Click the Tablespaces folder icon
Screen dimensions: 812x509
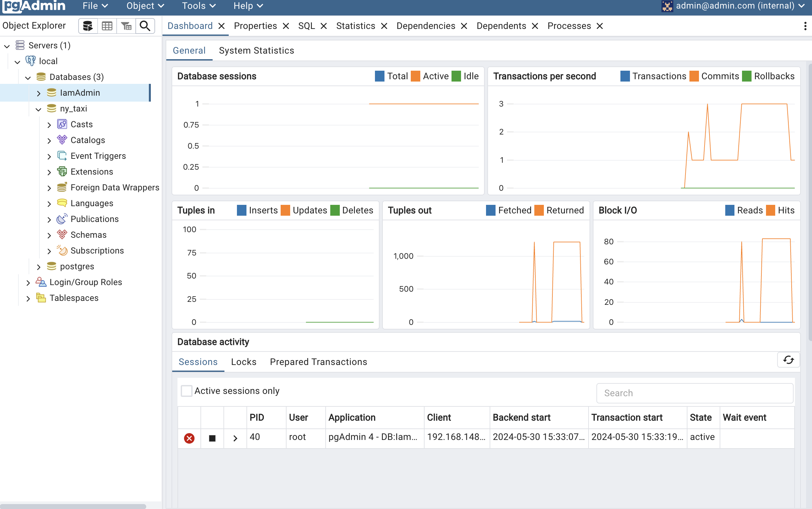pyautogui.click(x=41, y=298)
